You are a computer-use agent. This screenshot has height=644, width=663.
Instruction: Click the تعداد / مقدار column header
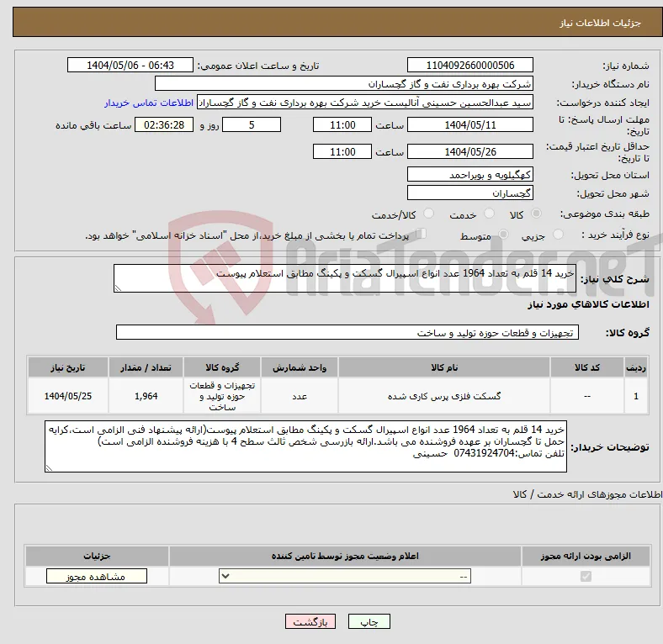146,367
